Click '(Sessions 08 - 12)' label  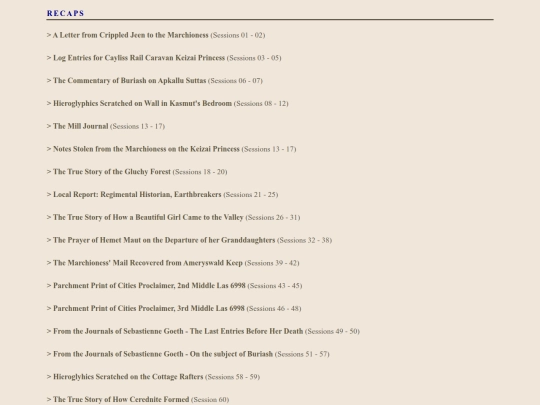pyautogui.click(x=261, y=103)
